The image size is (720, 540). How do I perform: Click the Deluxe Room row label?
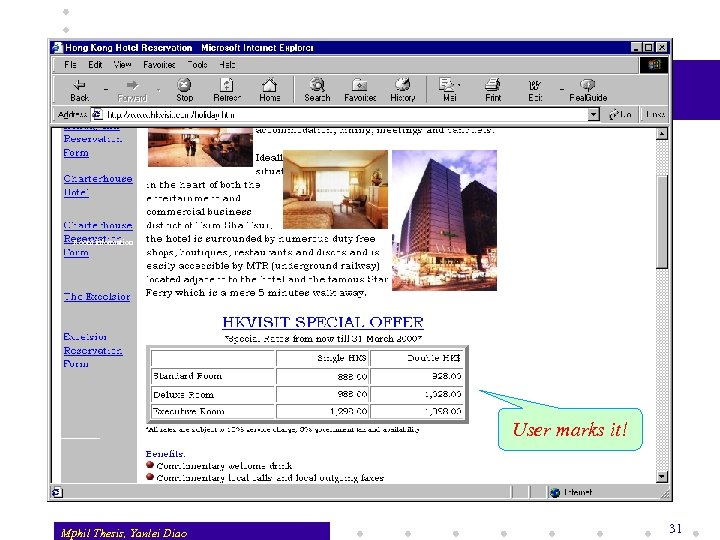183,394
